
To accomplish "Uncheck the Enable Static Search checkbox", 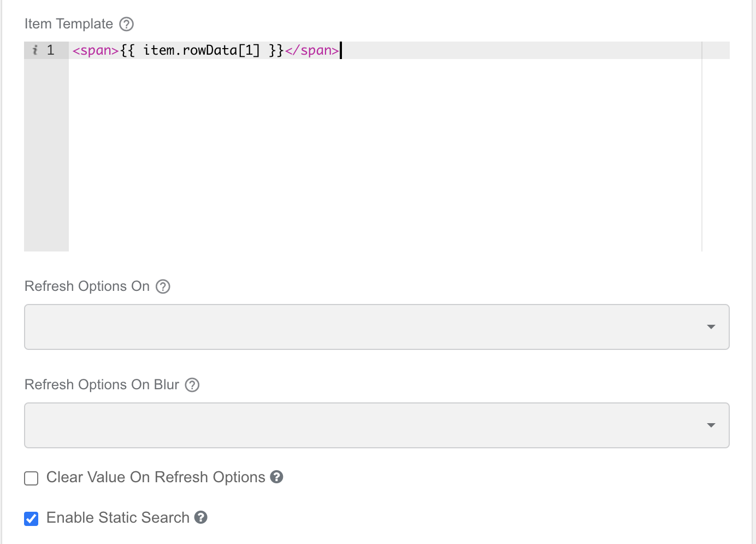I will click(x=31, y=518).
